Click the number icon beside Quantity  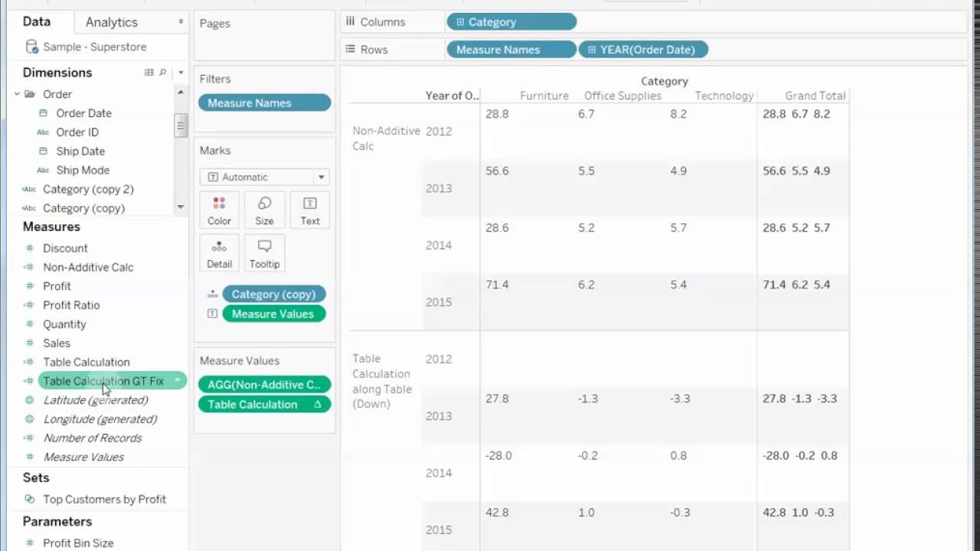point(30,324)
